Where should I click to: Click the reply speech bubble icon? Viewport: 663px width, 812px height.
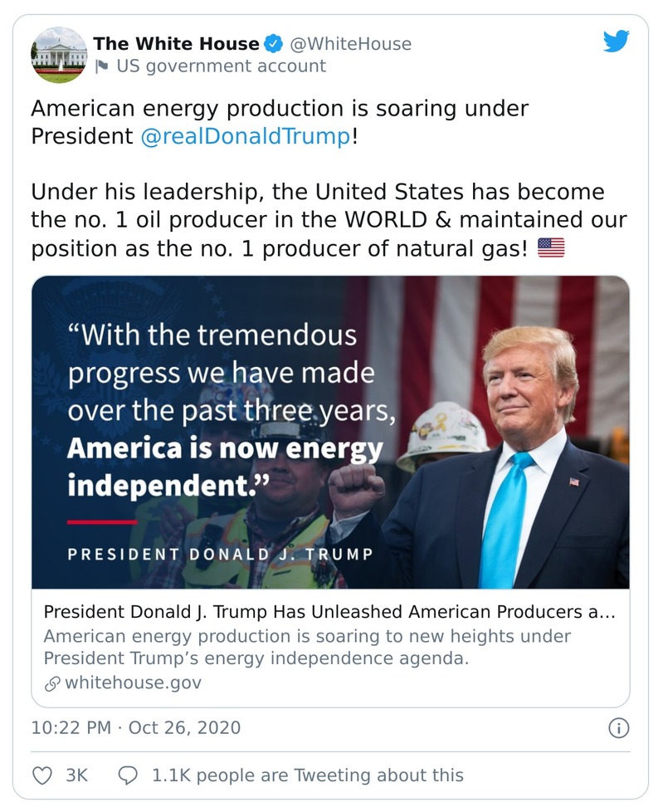(x=128, y=774)
